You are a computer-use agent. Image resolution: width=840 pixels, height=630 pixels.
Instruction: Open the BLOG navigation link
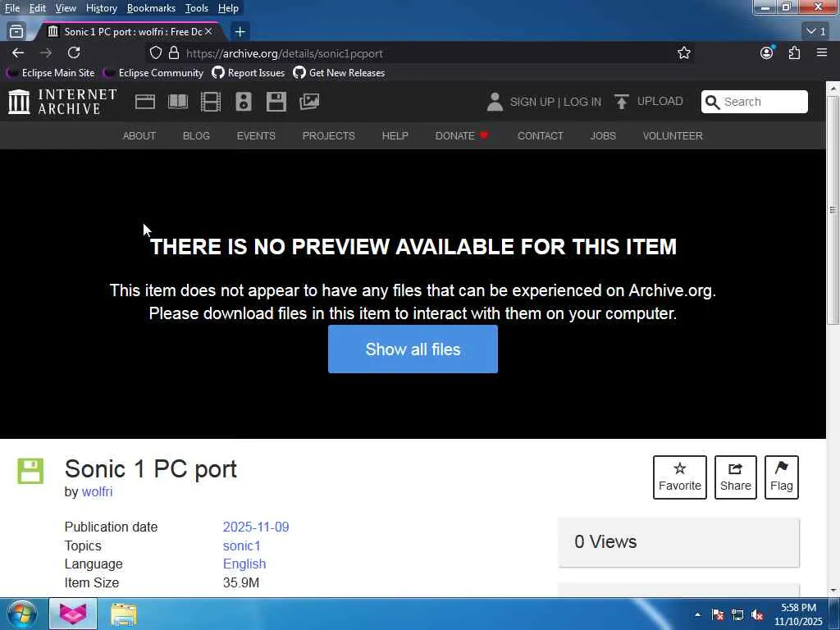pos(196,136)
